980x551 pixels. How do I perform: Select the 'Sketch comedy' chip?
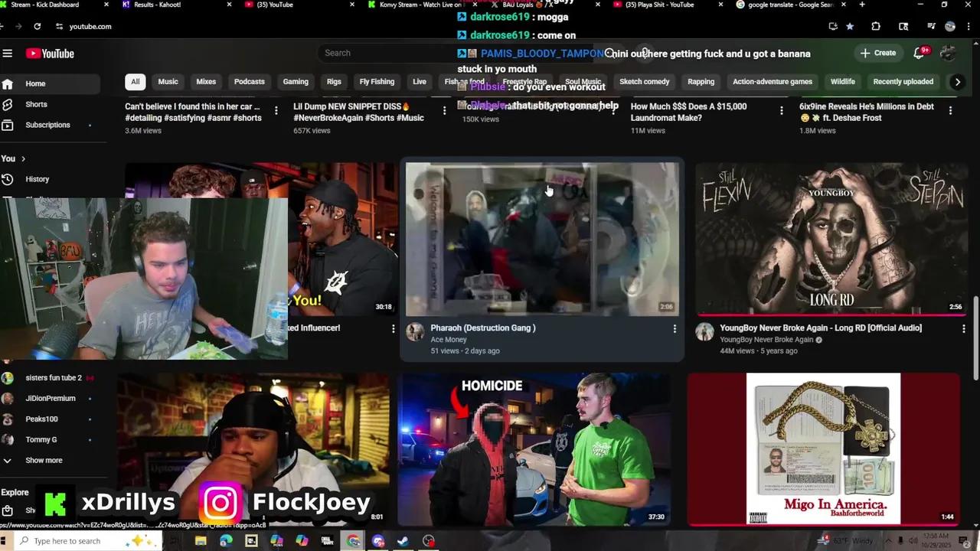point(644,82)
